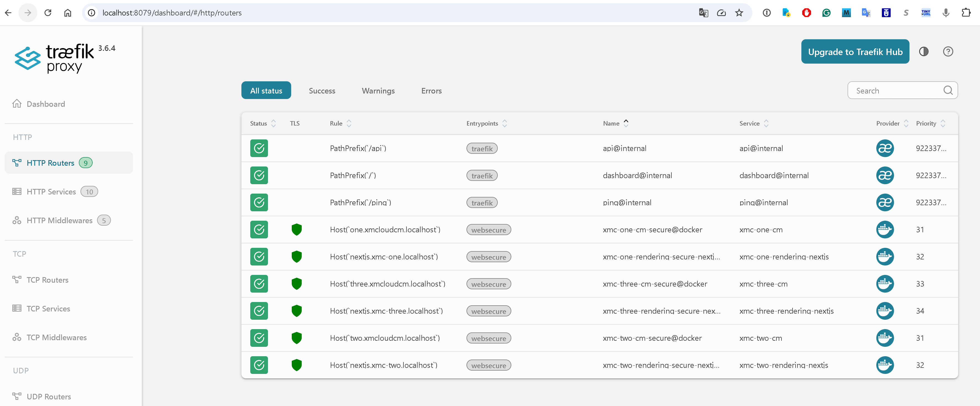Switch to the Errors status filter
The image size is (980, 406).
tap(431, 90)
